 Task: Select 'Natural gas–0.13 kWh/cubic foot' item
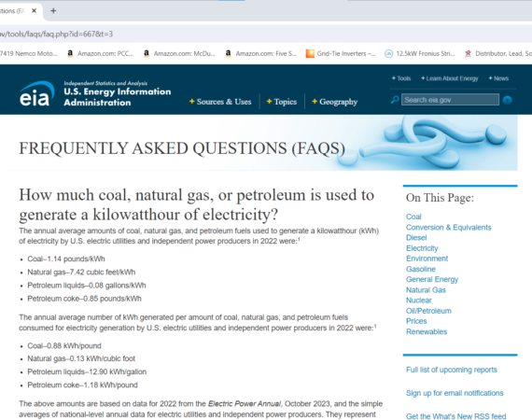[81, 358]
